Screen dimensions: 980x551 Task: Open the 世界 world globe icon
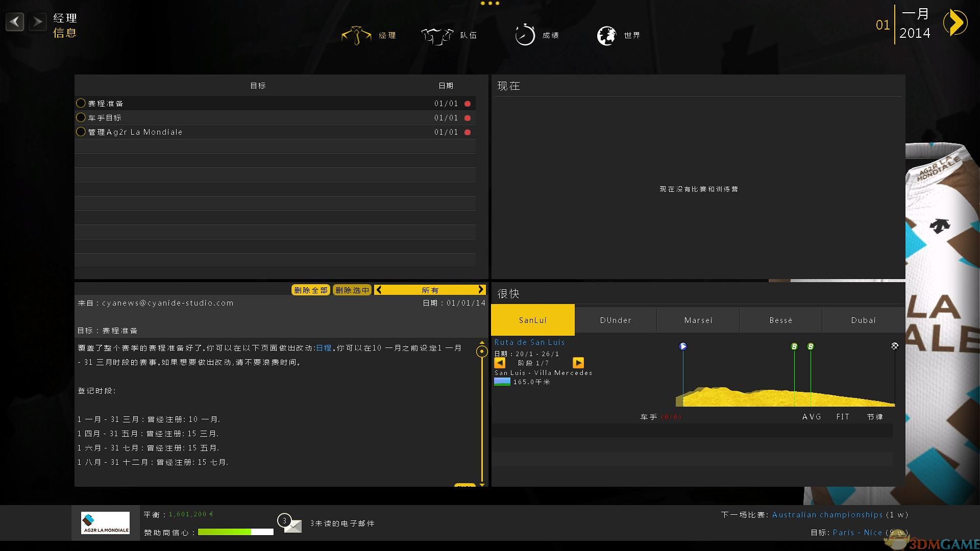click(606, 35)
